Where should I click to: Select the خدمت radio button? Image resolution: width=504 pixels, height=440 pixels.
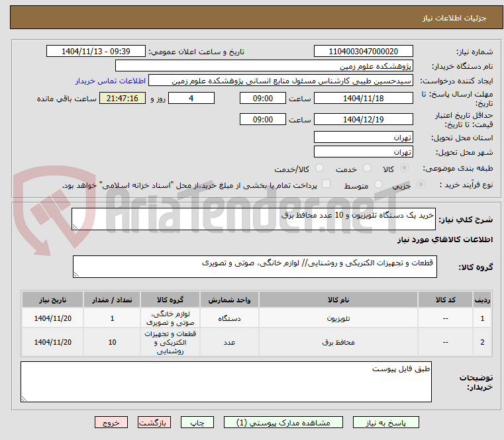click(367, 168)
